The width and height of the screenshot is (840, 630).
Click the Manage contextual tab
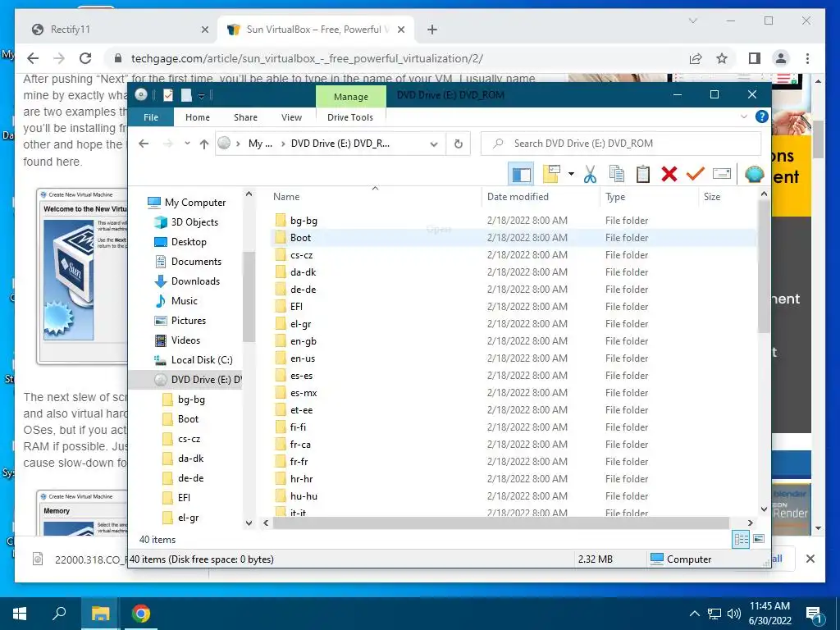click(351, 97)
